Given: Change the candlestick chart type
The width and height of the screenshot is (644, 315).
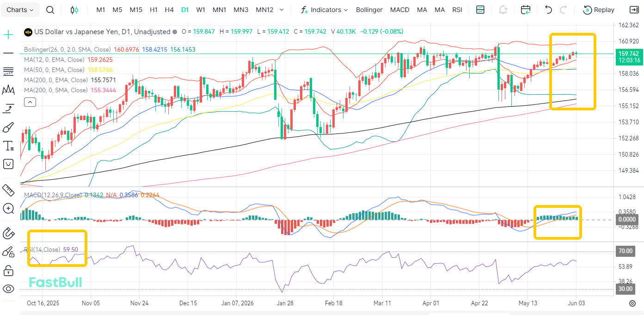Looking at the screenshot, I should click(74, 10).
